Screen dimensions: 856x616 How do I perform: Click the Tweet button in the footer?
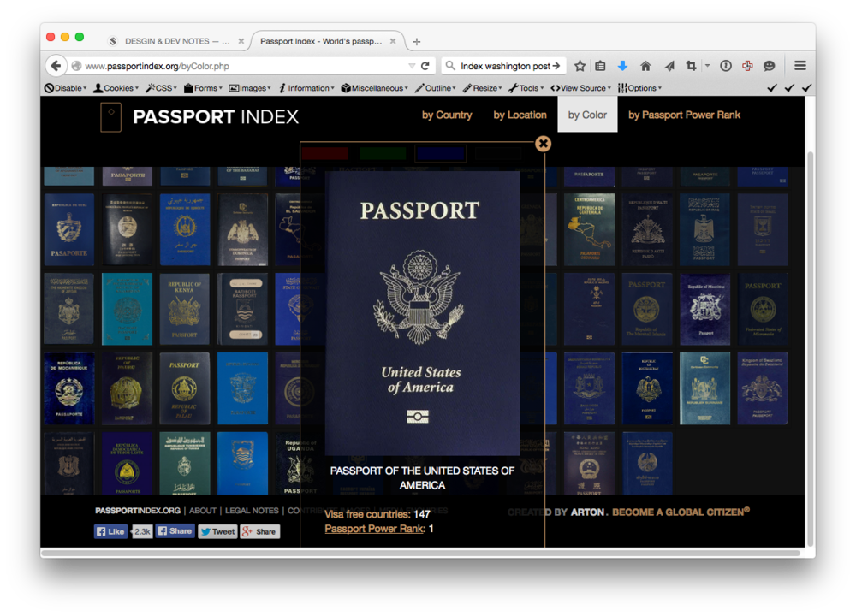click(x=217, y=531)
